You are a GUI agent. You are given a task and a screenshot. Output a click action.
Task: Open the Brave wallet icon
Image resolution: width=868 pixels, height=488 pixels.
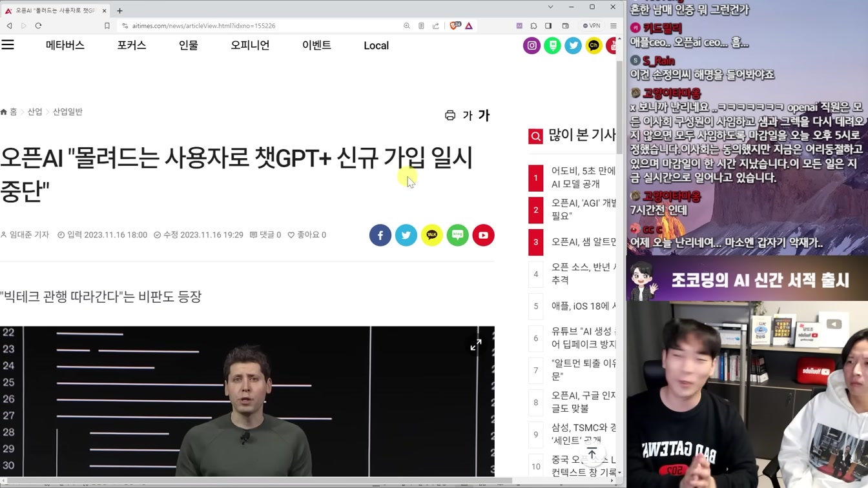click(x=565, y=26)
